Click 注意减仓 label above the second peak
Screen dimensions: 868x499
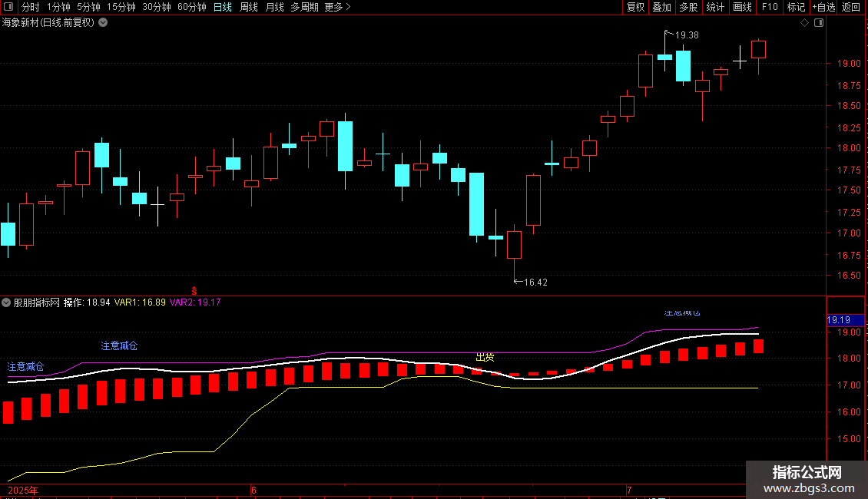pyautogui.click(x=119, y=345)
